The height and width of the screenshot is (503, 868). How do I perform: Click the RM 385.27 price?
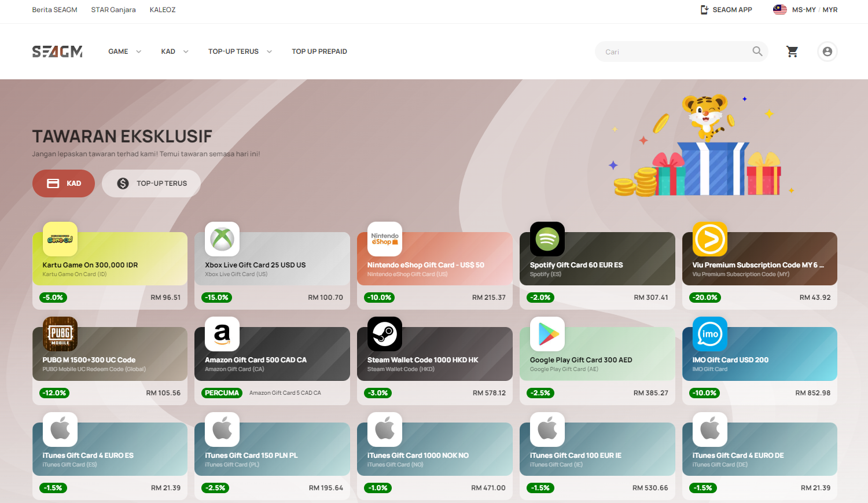coord(651,393)
